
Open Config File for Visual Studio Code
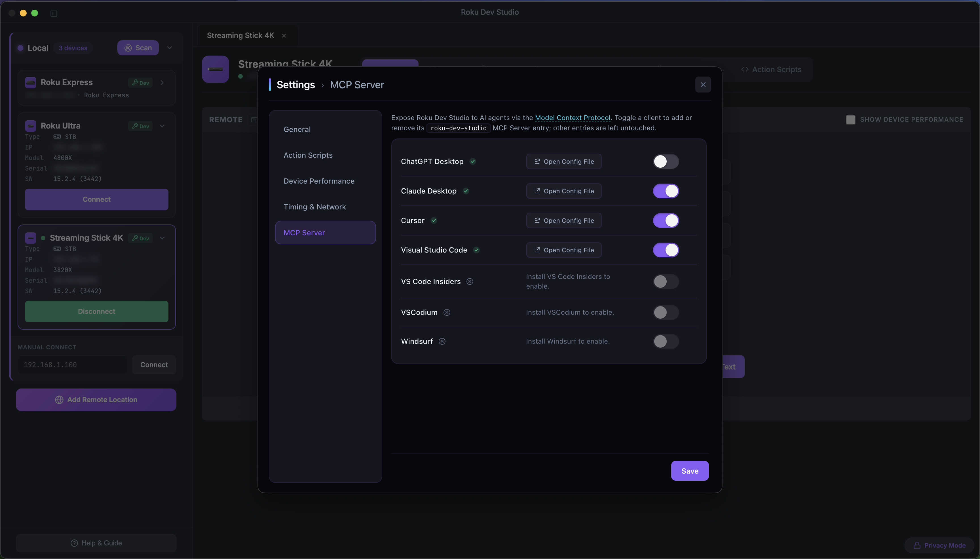tap(564, 250)
